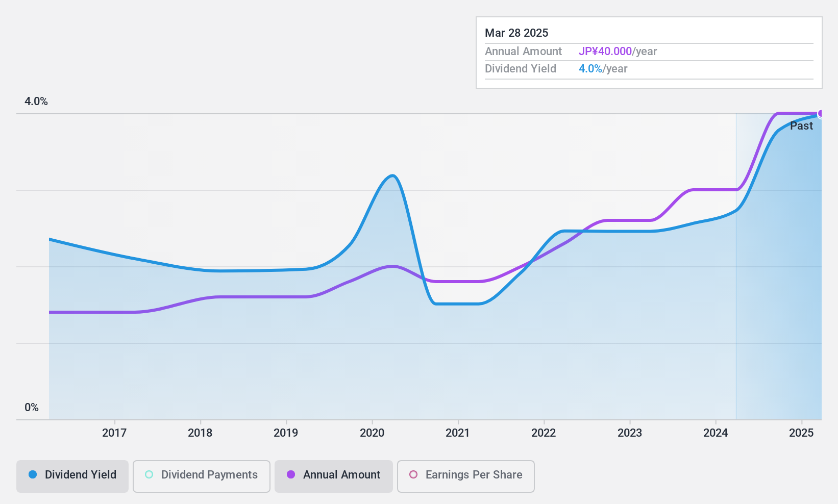Screen dimensions: 838x504
Task: Click the 2017 x-axis label
Action: point(114,433)
